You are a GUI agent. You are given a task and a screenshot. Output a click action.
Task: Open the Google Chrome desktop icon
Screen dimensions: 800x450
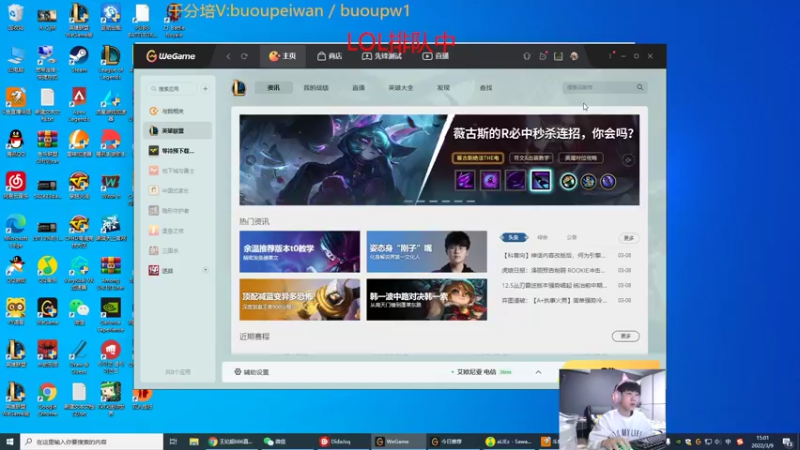coord(47,399)
